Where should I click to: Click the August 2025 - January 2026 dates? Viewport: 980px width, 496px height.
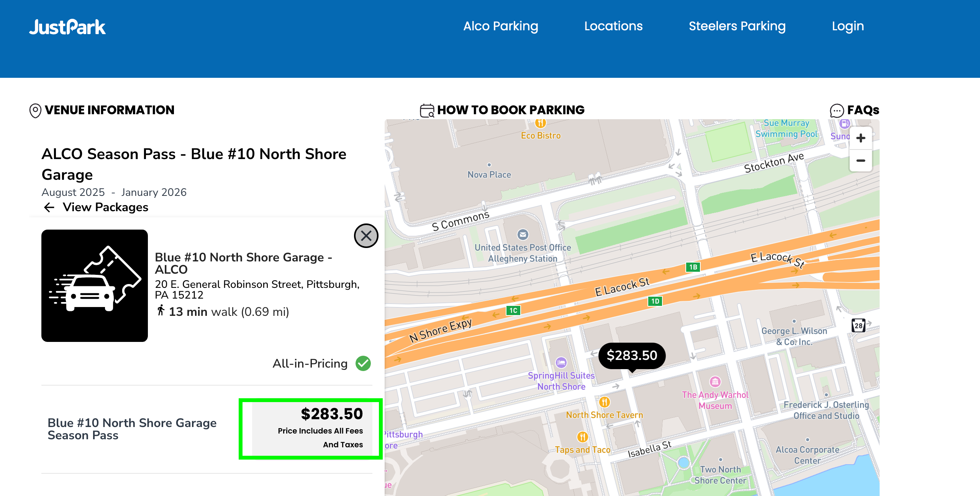click(x=114, y=192)
